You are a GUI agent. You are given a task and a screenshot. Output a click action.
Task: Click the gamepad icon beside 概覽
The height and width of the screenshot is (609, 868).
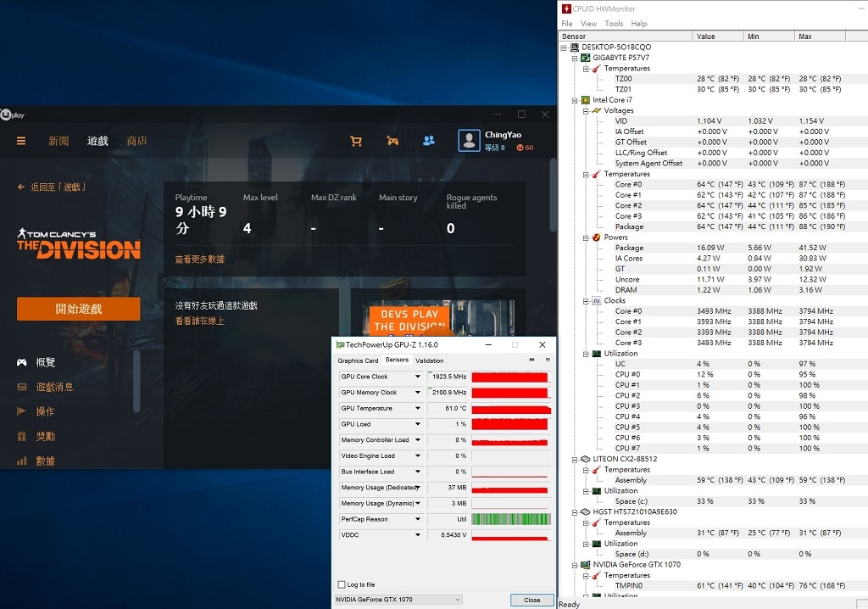pos(21,362)
